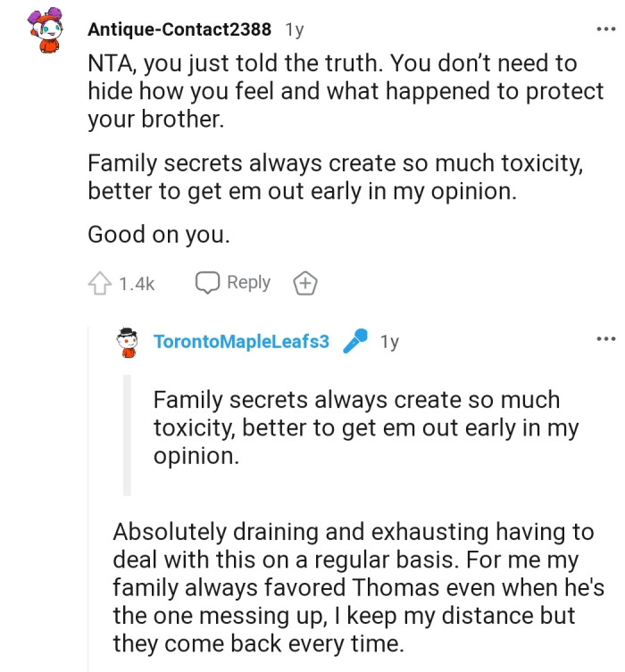Visit Antique-Contact2388's profile via username

[x=179, y=29]
